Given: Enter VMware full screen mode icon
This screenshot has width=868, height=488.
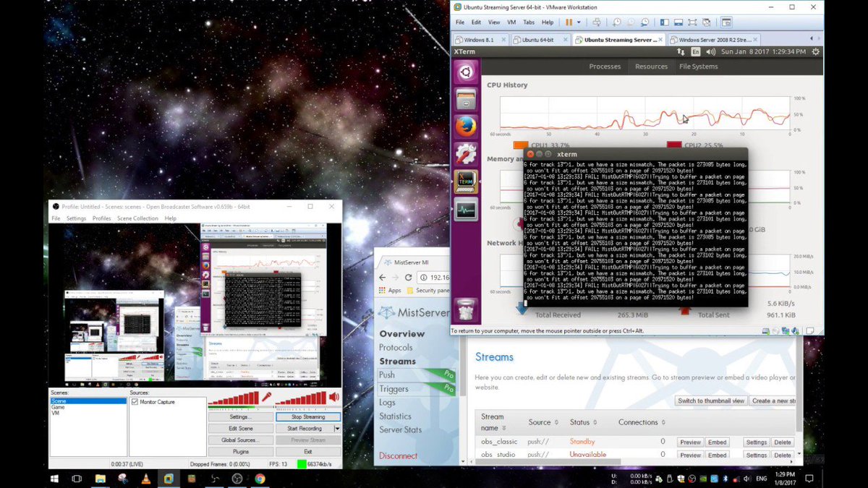Looking at the screenshot, I should pyautogui.click(x=692, y=22).
